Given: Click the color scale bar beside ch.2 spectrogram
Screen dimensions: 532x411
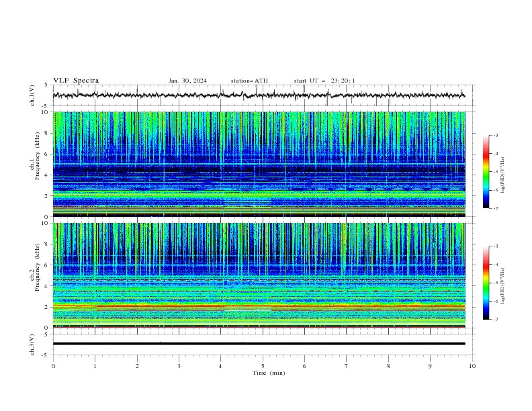Looking at the screenshot, I should pos(486,283).
